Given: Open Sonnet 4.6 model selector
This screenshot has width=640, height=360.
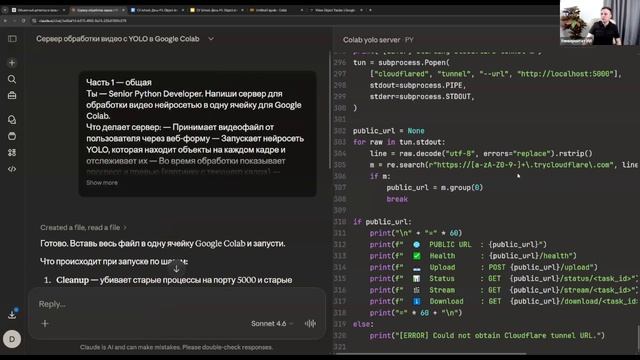Looking at the screenshot, I should coord(272,324).
